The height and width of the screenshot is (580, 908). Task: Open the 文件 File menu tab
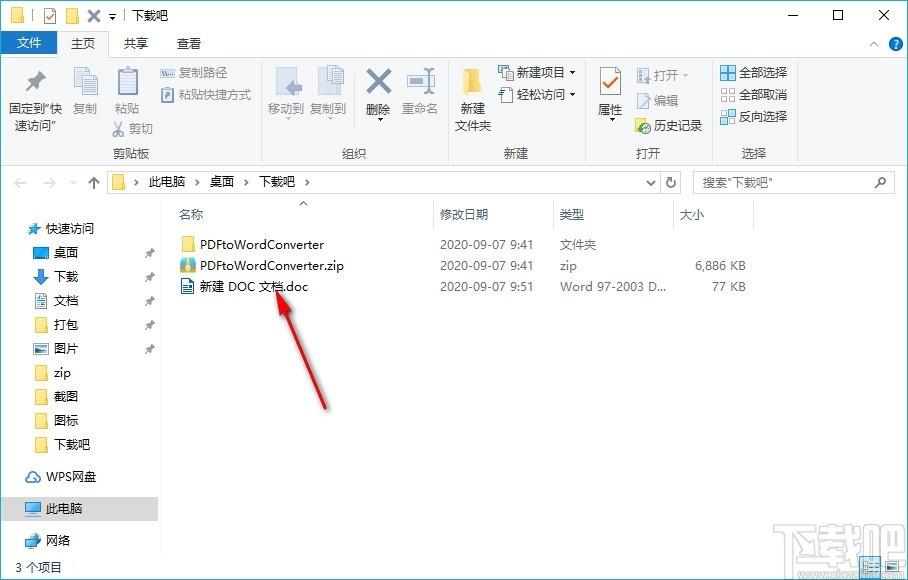point(29,43)
